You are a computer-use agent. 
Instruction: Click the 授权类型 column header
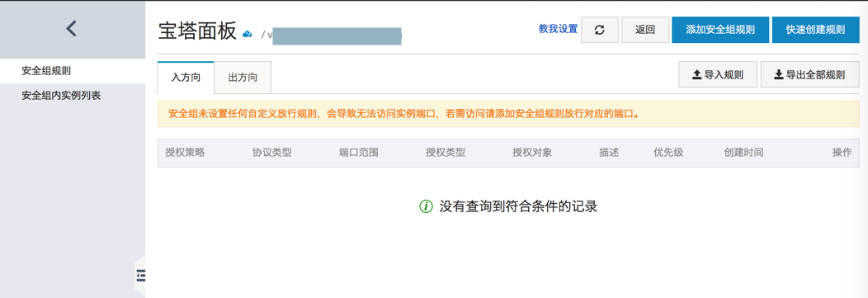(x=445, y=153)
